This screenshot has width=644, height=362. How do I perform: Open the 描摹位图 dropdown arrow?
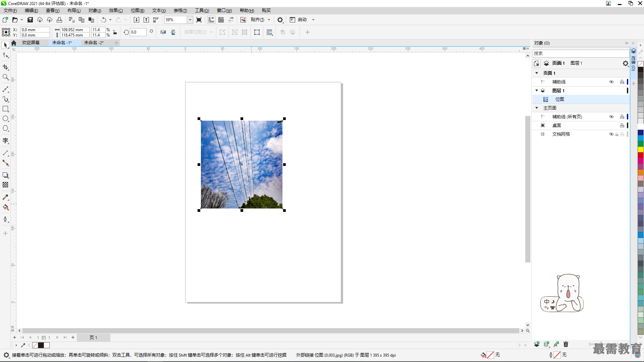click(x=211, y=32)
